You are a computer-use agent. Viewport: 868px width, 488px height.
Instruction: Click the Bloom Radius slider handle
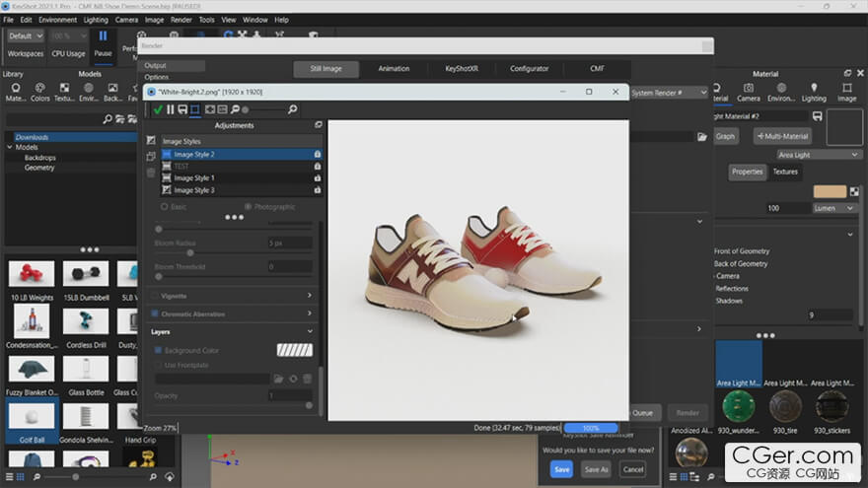tap(189, 252)
